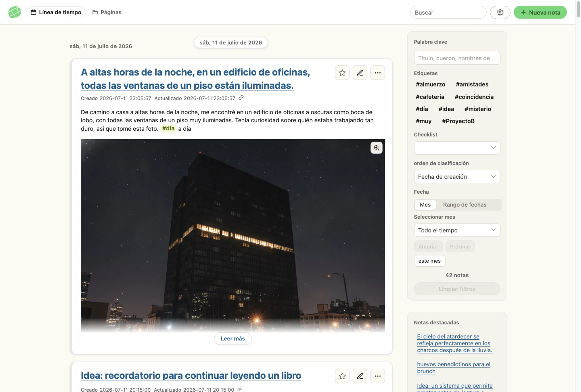Filter by #día tag in sidebar
Screen dimensions: 581x392
(421, 109)
